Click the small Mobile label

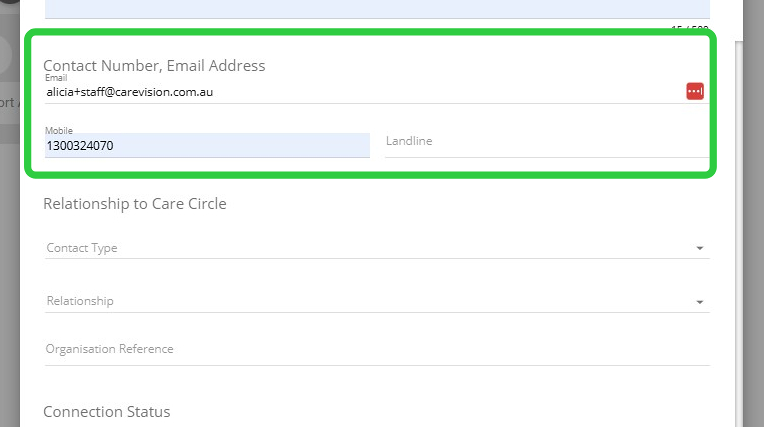[59, 131]
